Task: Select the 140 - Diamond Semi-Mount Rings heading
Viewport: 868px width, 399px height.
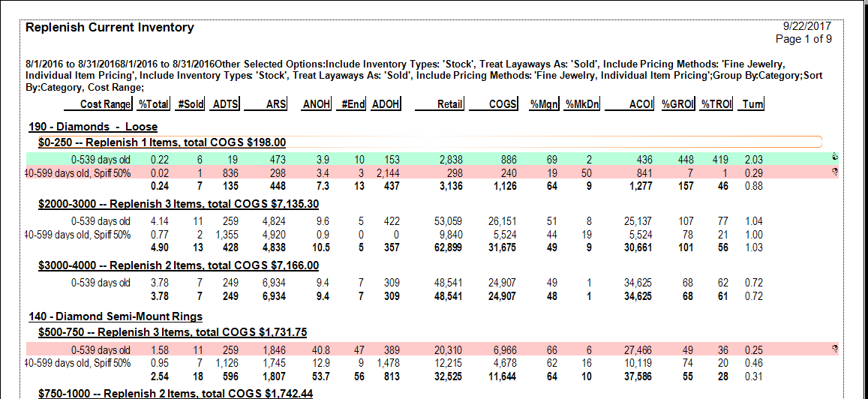Action: pyautogui.click(x=116, y=316)
